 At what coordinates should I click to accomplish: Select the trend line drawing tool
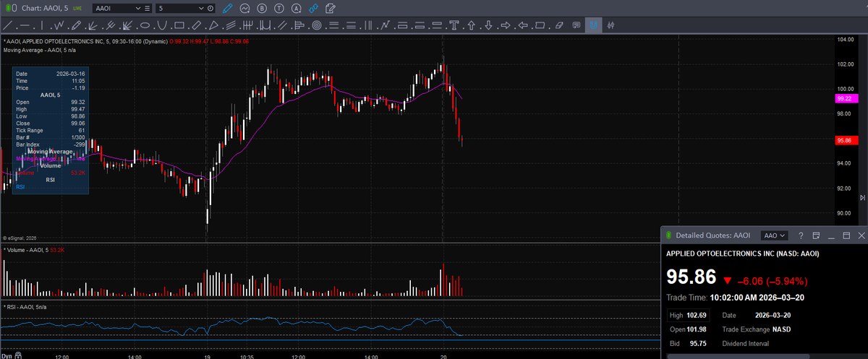[8, 25]
